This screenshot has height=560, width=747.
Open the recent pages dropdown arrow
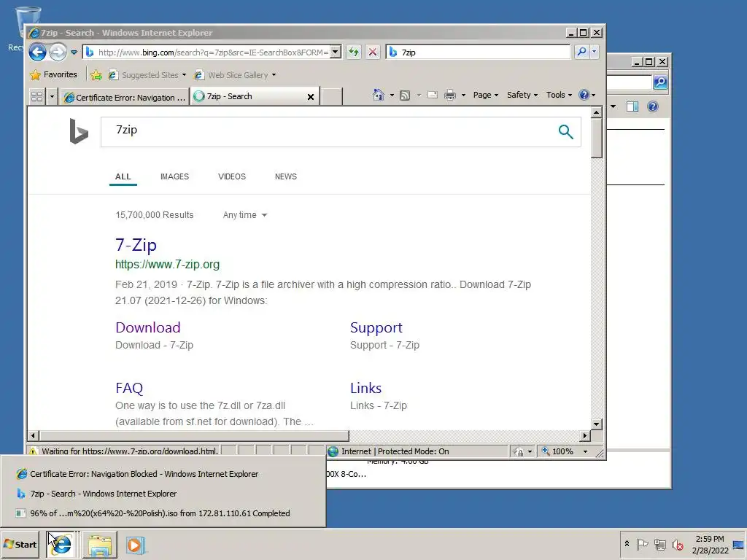point(74,52)
